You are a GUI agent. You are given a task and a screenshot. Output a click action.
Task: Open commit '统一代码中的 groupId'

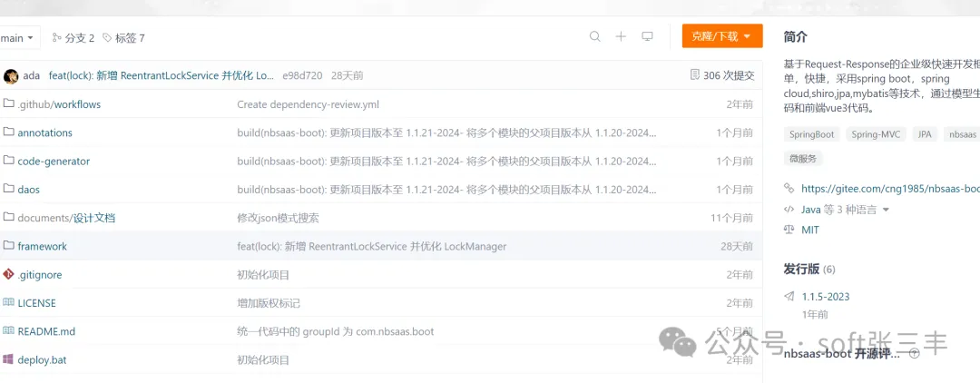click(336, 331)
